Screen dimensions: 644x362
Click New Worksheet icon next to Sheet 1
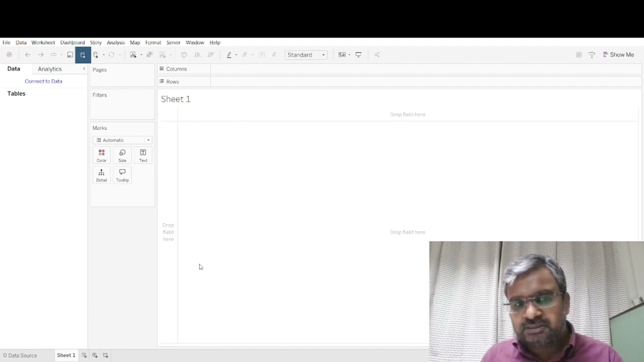84,355
